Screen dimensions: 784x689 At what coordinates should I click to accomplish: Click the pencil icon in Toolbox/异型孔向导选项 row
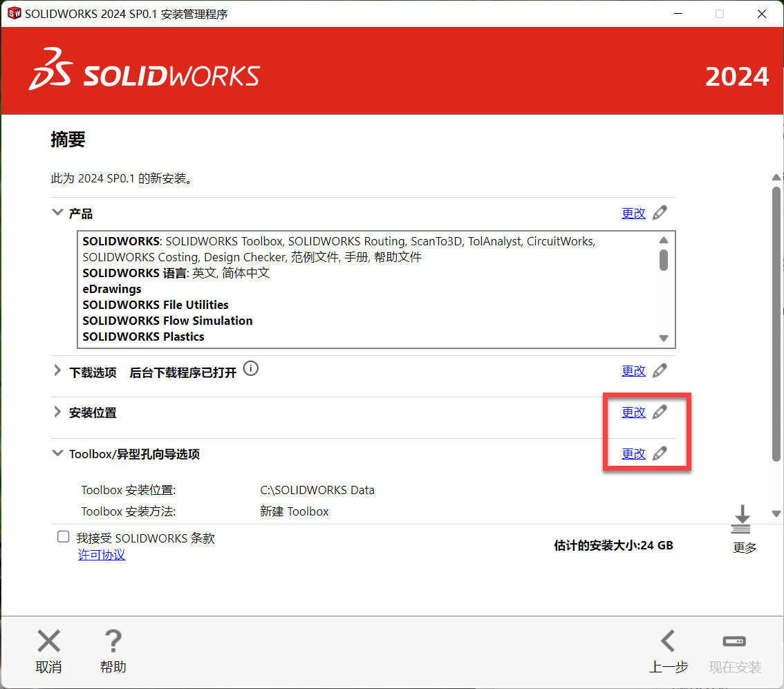660,454
